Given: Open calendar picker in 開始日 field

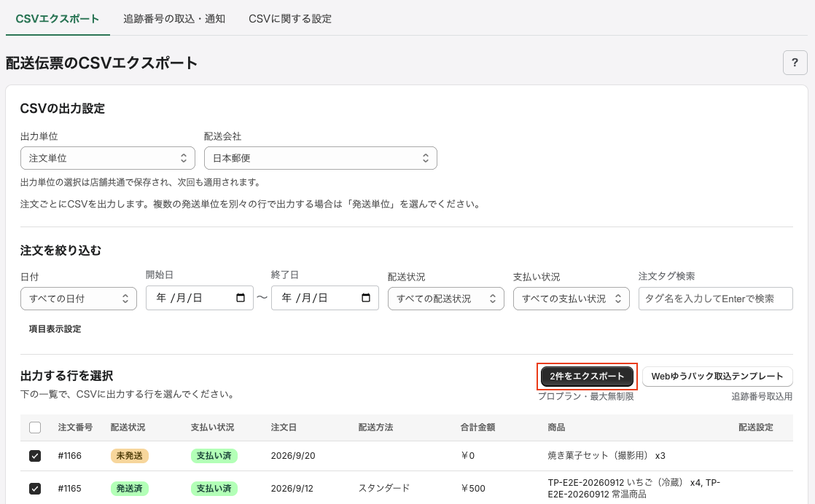Looking at the screenshot, I should point(240,298).
